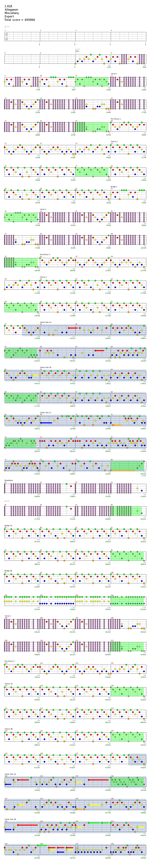
Task: Jump to the Breakdown section label
Action: pos(9,480)
